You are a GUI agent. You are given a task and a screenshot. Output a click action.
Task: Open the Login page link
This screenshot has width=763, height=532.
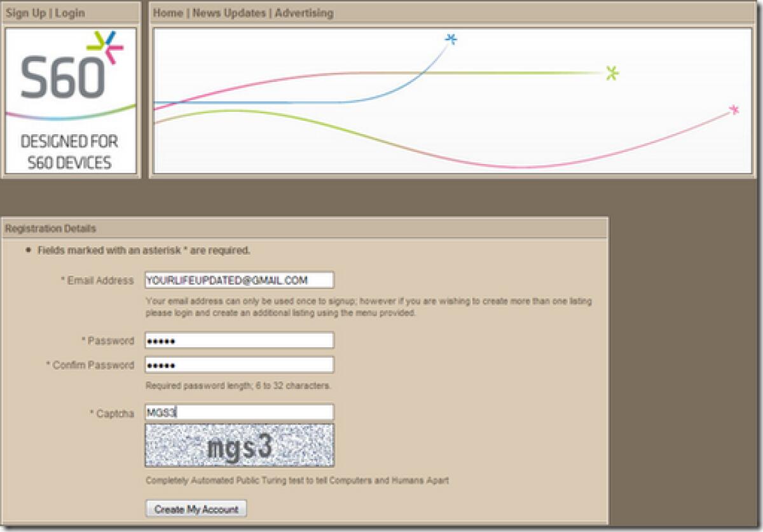(x=70, y=13)
